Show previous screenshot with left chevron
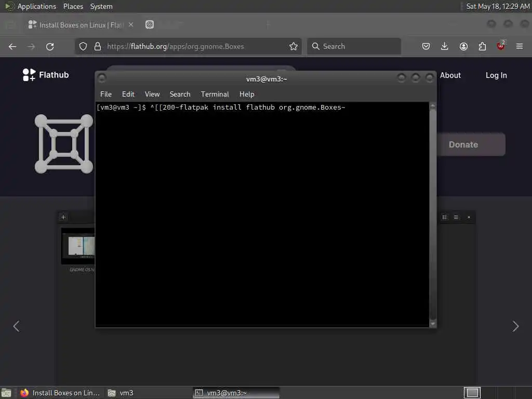This screenshot has width=532, height=399. 16,326
